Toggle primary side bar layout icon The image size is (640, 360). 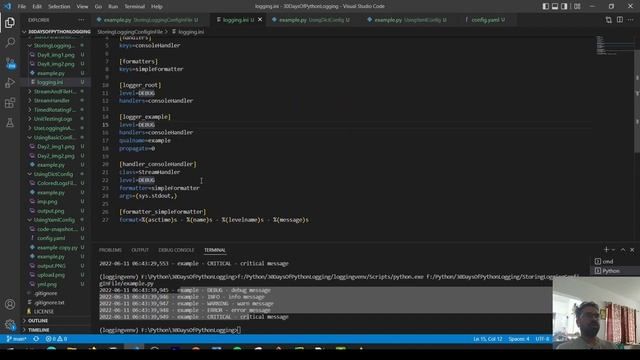coord(545,6)
